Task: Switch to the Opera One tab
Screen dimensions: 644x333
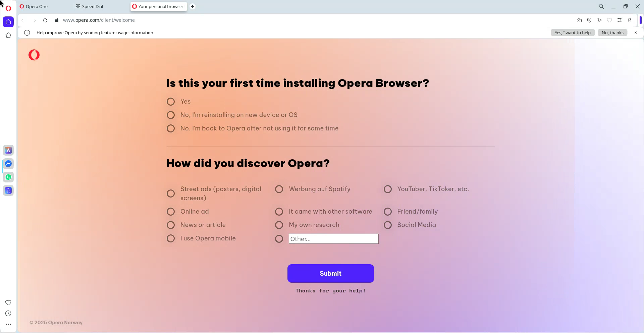Action: click(37, 6)
